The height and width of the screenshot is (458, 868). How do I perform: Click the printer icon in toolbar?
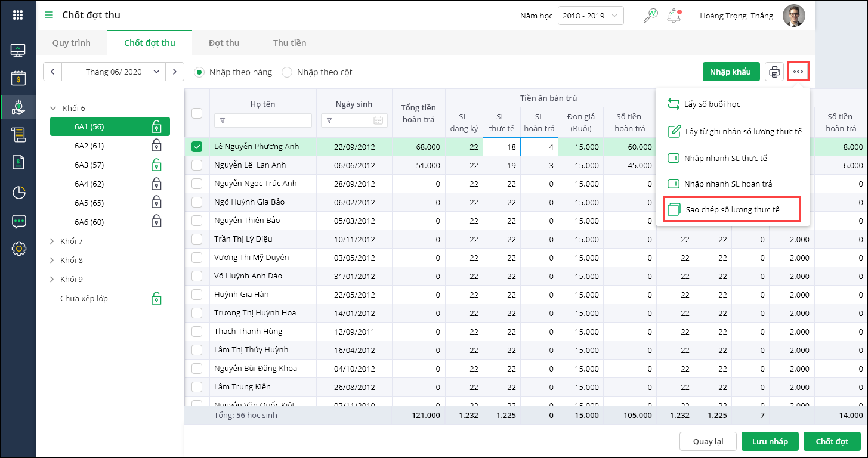coord(774,72)
